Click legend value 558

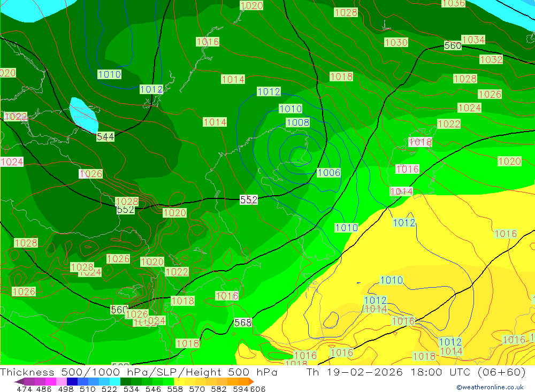175,389
